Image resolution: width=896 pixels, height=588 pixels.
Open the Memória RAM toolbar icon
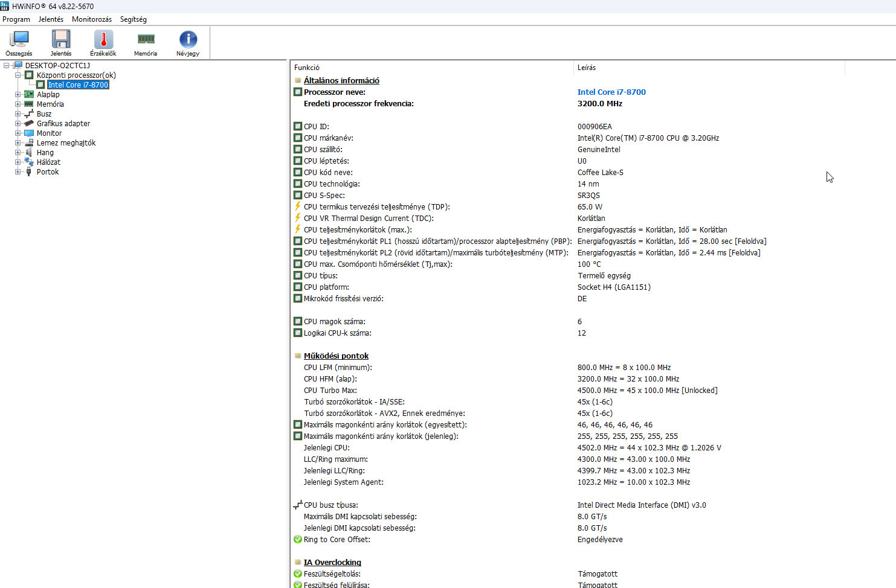[145, 39]
